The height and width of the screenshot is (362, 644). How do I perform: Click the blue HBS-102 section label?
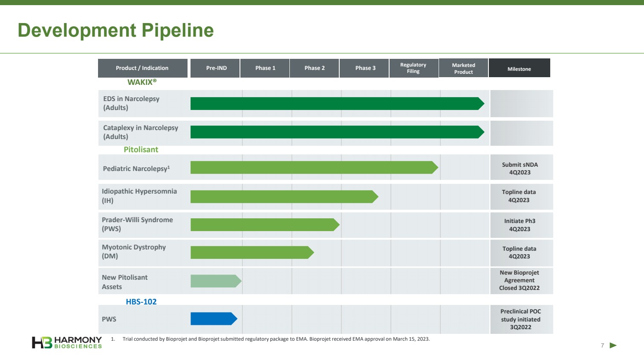click(141, 301)
